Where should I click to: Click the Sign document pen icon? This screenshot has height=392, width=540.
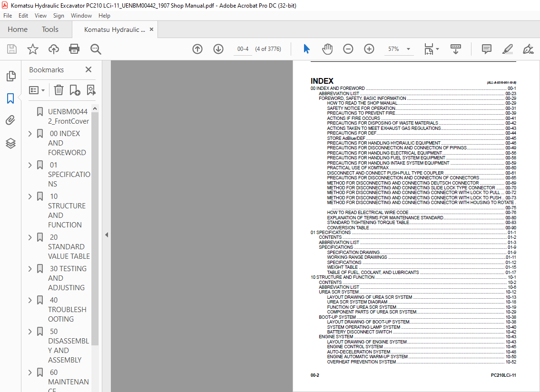[528, 49]
